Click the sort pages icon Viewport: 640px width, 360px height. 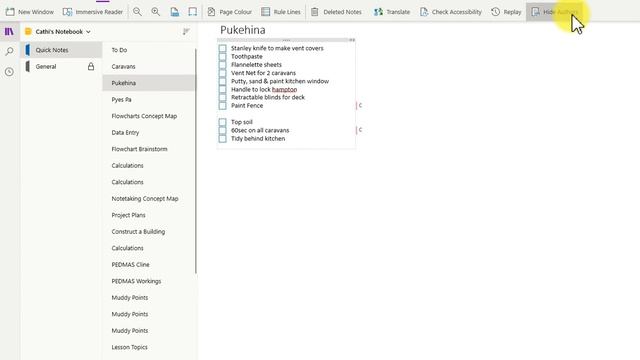pos(186,31)
